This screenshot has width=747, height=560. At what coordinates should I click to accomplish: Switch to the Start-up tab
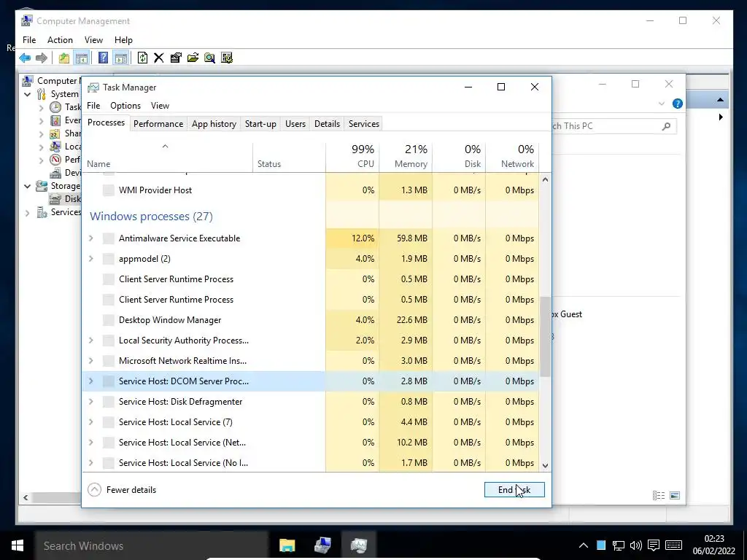[260, 124]
